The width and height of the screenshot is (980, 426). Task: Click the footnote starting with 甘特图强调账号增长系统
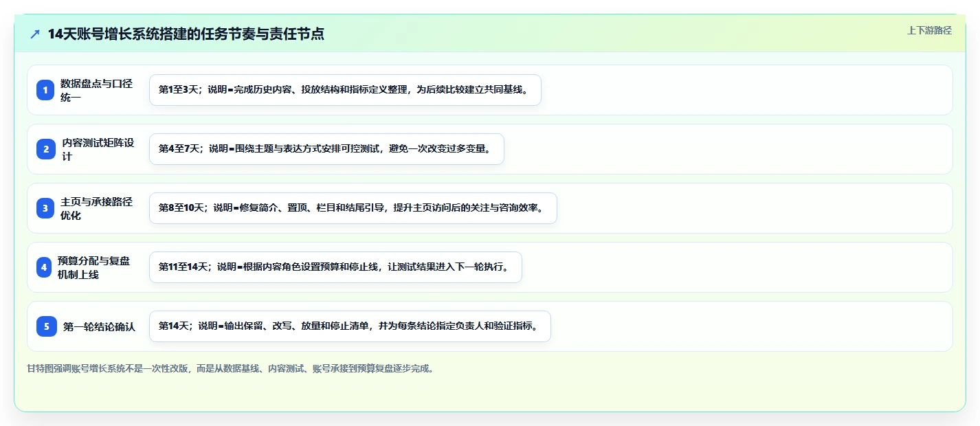(230, 368)
